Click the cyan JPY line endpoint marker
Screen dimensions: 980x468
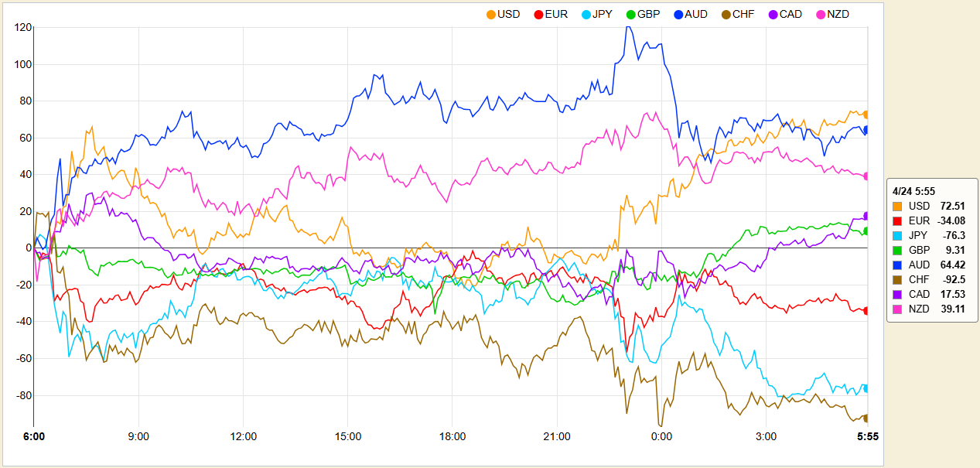tap(867, 388)
